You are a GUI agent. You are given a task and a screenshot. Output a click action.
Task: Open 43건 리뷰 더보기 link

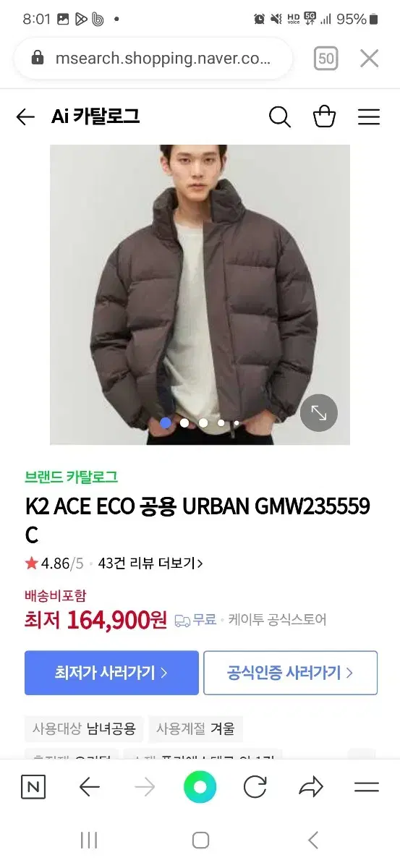coord(150,563)
